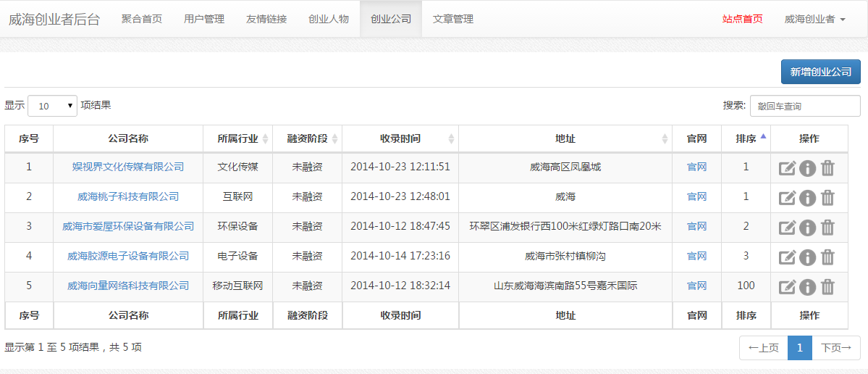Image resolution: width=868 pixels, height=374 pixels.
Task: Open info icon in 威海胶源电子设备 row
Action: pyautogui.click(x=807, y=257)
